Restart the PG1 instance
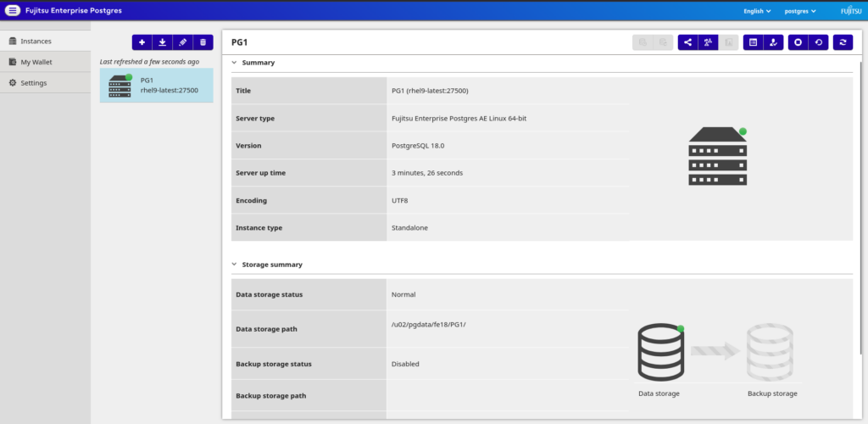868x424 pixels. tap(818, 42)
